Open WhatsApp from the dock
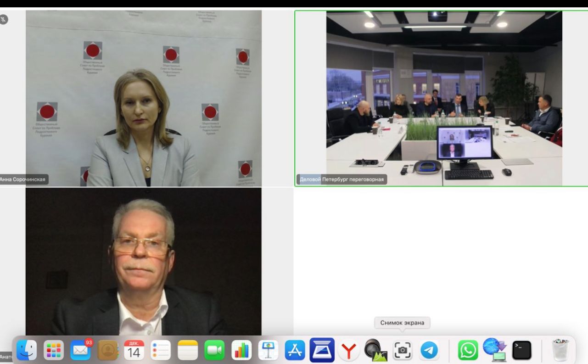 click(468, 351)
